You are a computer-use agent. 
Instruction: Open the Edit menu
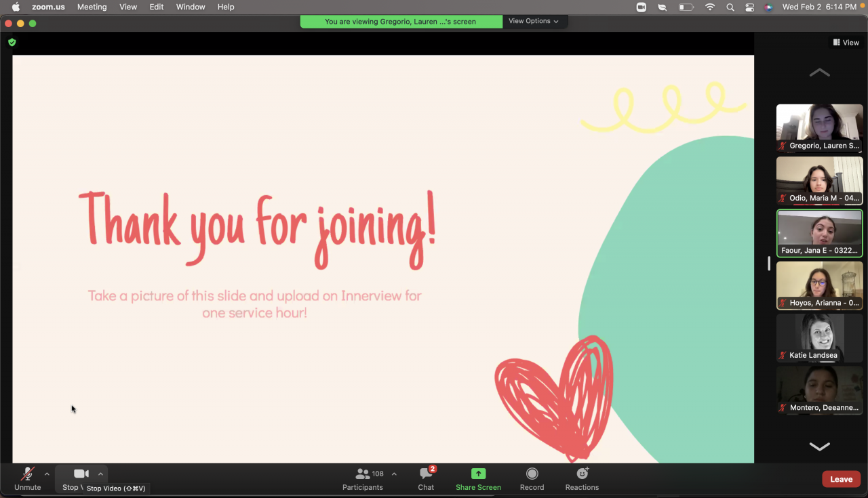[x=157, y=7]
